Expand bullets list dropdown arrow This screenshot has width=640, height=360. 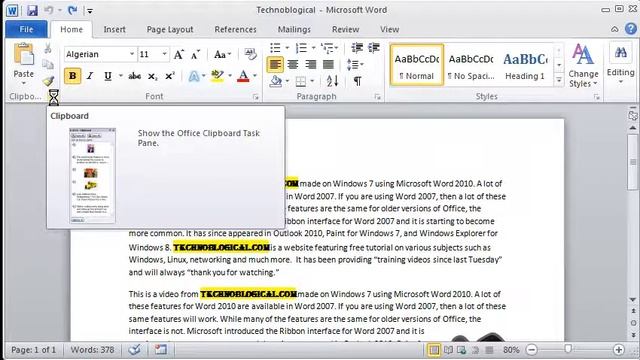tap(287, 48)
